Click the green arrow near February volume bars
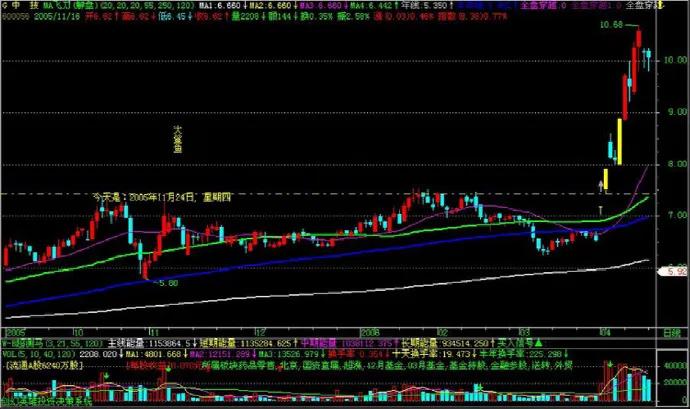Screen dimensions: 690x409 point(481,388)
